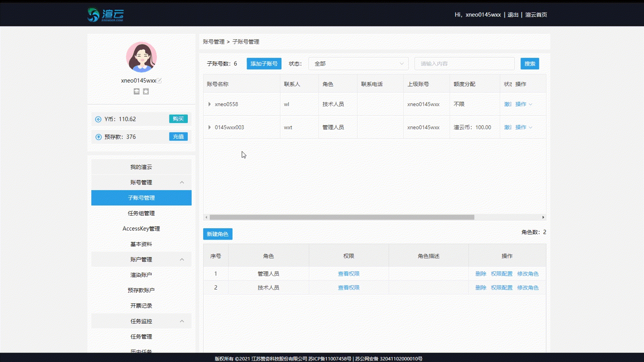Click the 请输入内容 search field
The image size is (644, 362).
tap(464, 64)
